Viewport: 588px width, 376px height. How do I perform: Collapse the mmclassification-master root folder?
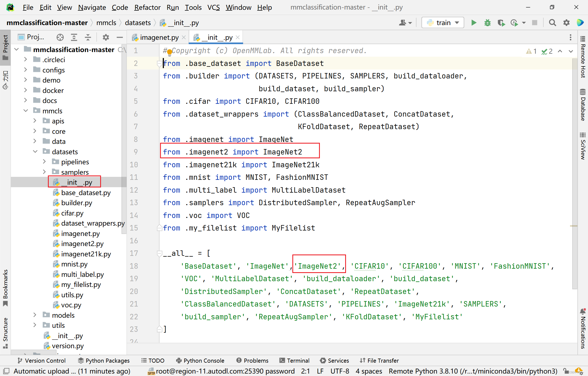click(x=17, y=49)
